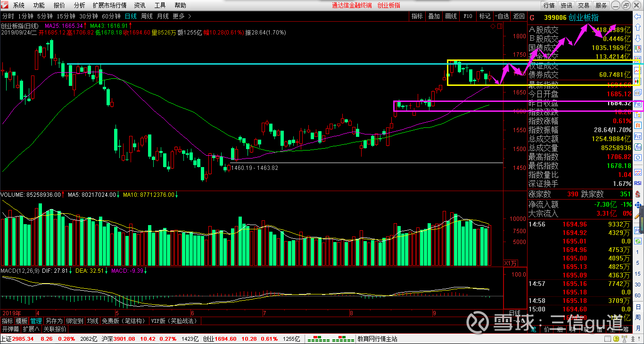Expand the 更多 periods dropdown
644x344 pixels.
click(x=182, y=16)
